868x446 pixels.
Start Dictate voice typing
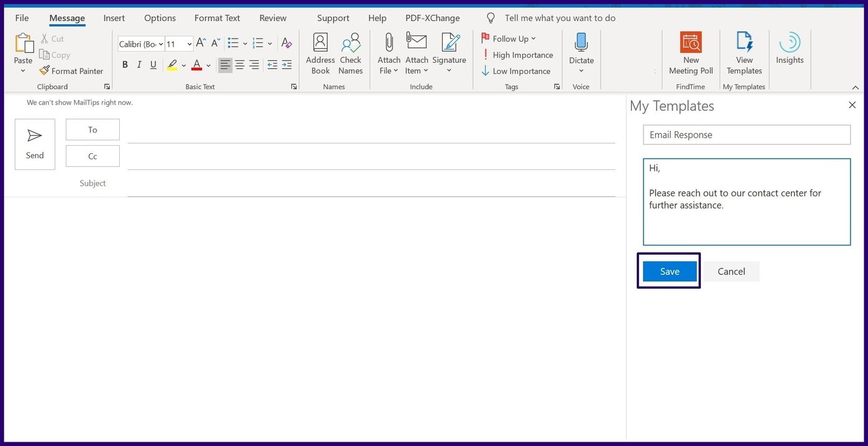581,49
